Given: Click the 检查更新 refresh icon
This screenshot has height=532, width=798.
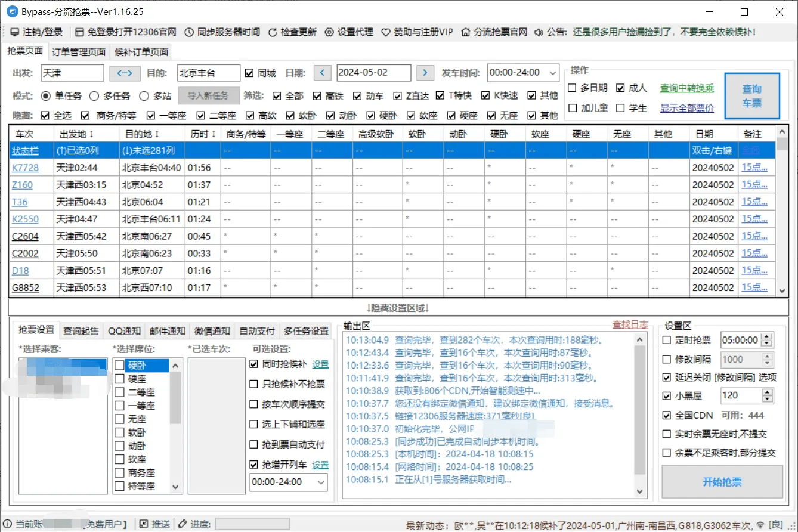Looking at the screenshot, I should 273,33.
